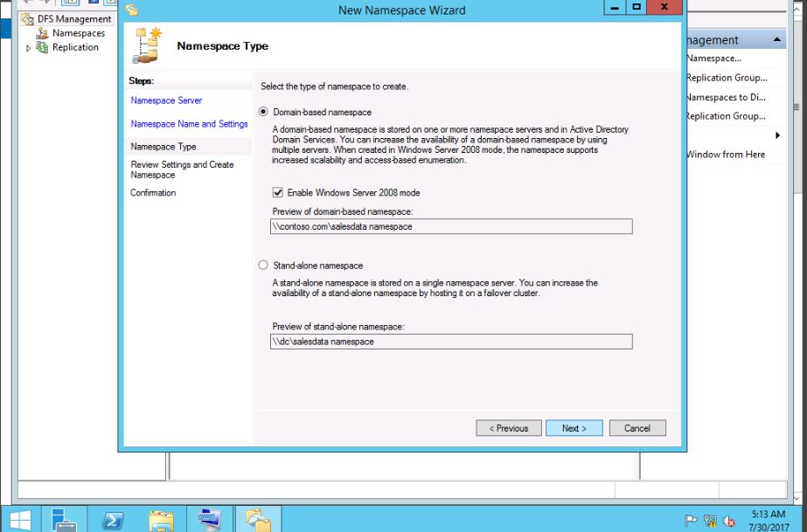
Task: Select Replication in the tree
Action: tap(75, 47)
